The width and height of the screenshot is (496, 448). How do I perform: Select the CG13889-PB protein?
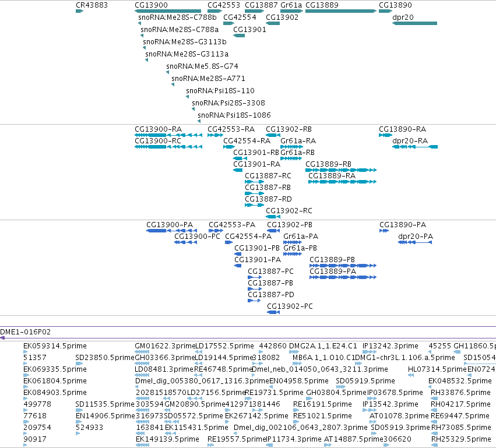click(343, 266)
